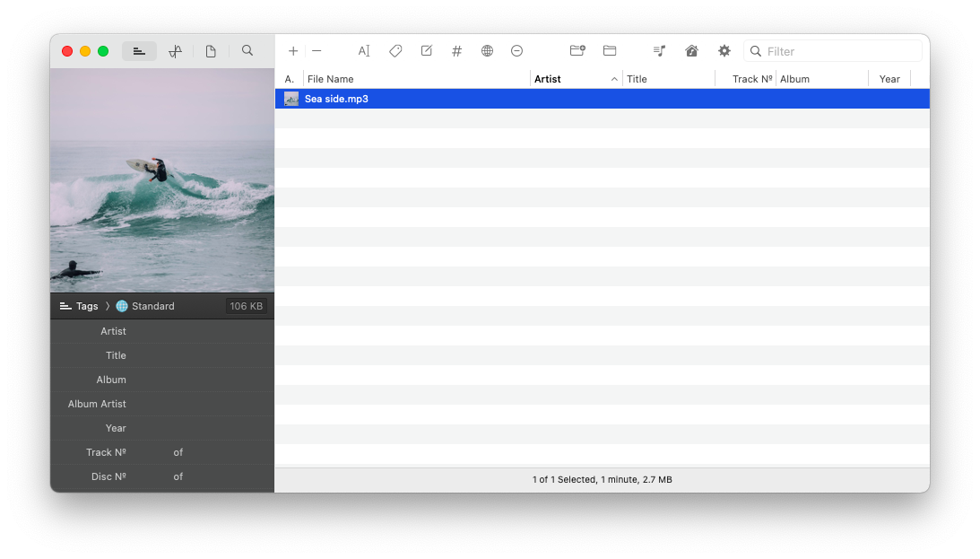Sort by the Title column
Viewport: 980px width, 559px height.
pos(669,79)
